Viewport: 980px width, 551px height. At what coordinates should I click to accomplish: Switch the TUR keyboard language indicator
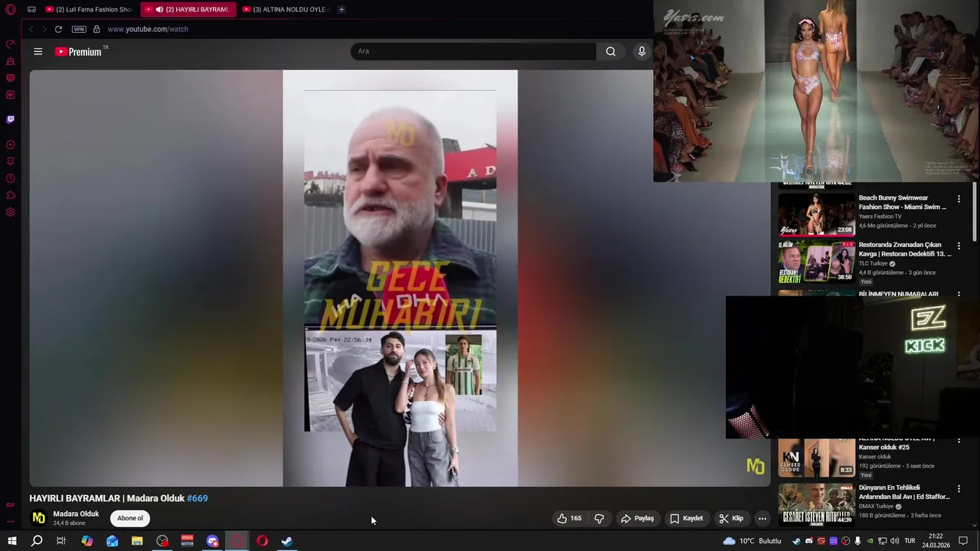[x=910, y=541]
